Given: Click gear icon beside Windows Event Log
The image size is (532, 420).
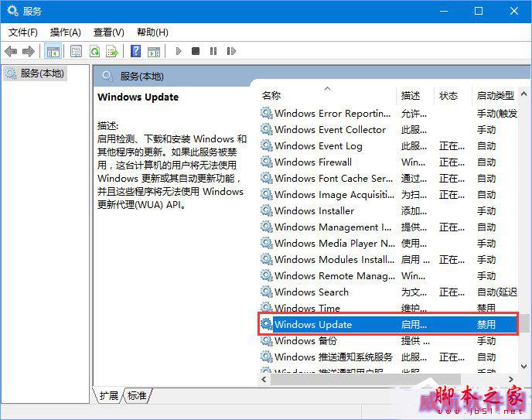Looking at the screenshot, I should [x=267, y=145].
